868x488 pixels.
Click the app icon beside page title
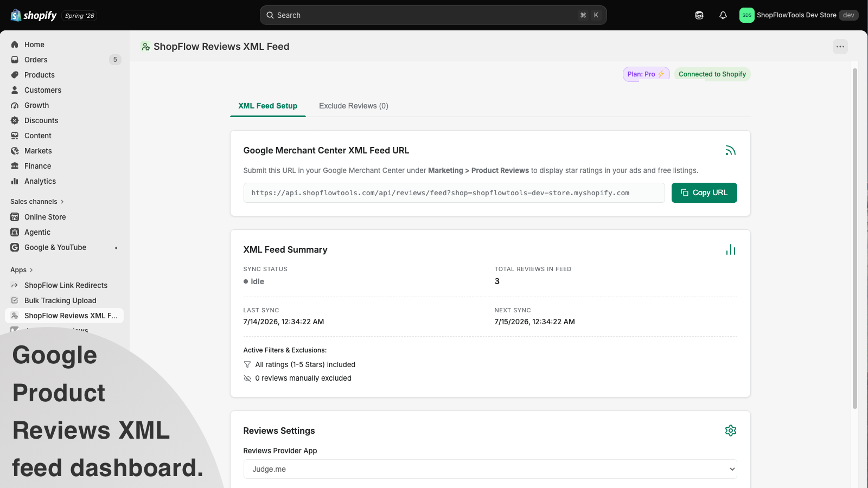coord(145,47)
